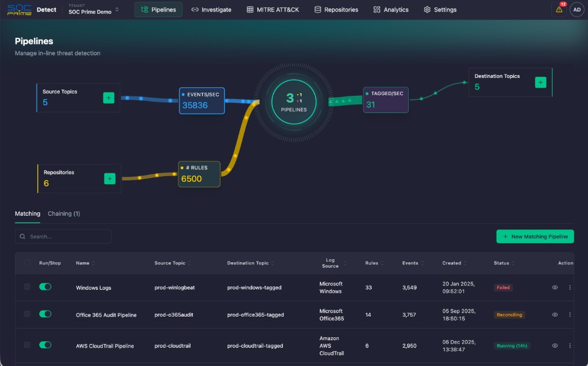The image size is (588, 366).
Task: Click the Analytics dashboard icon
Action: 377,9
